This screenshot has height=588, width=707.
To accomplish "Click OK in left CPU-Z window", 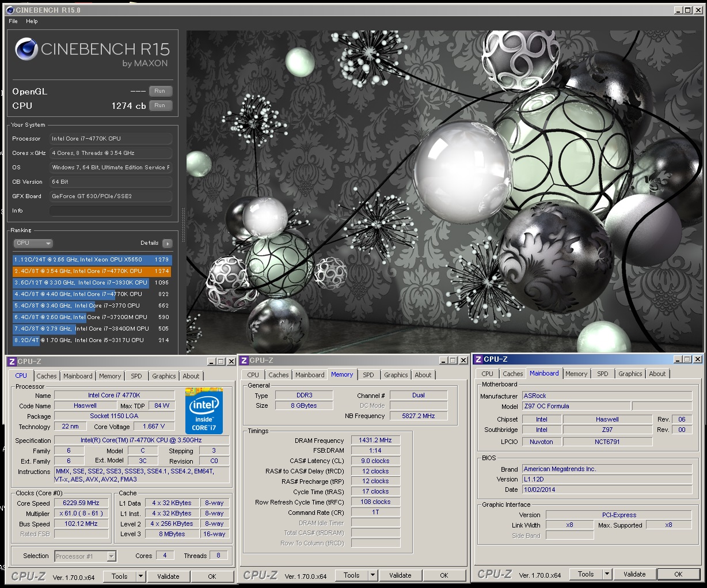I will tap(212, 576).
